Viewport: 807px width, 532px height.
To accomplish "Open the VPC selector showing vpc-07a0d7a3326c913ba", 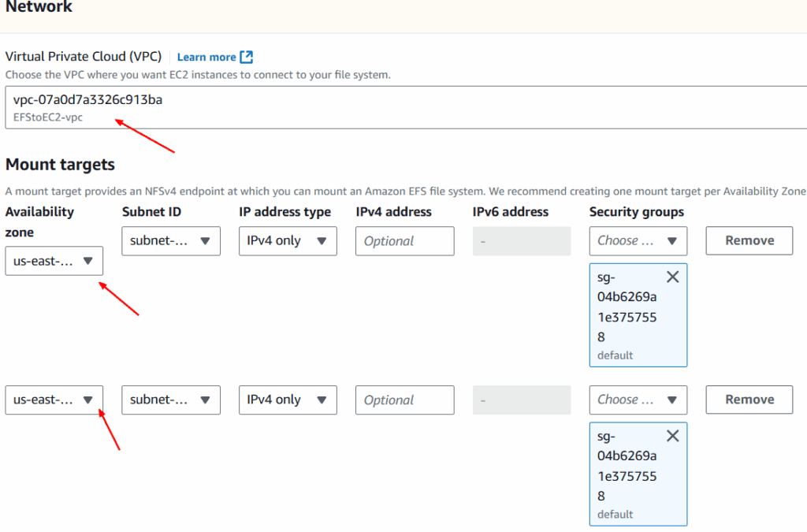I will click(406, 107).
